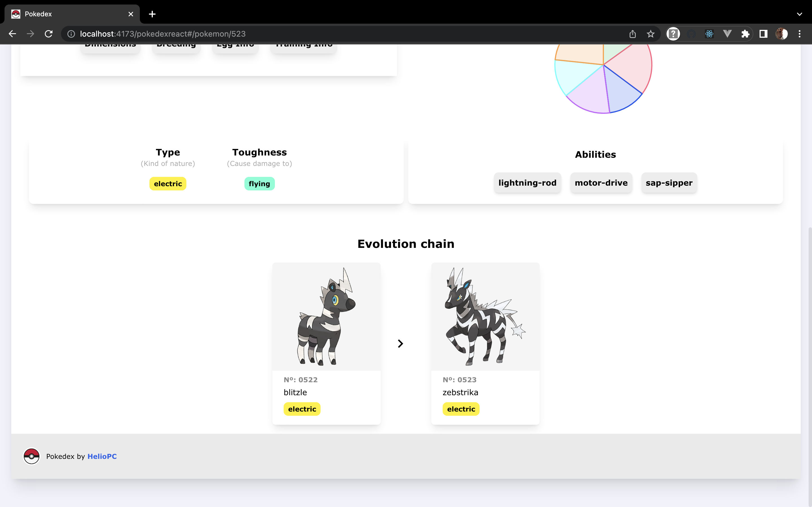Expand the tab search chevron
This screenshot has width=812, height=507.
coord(799,14)
